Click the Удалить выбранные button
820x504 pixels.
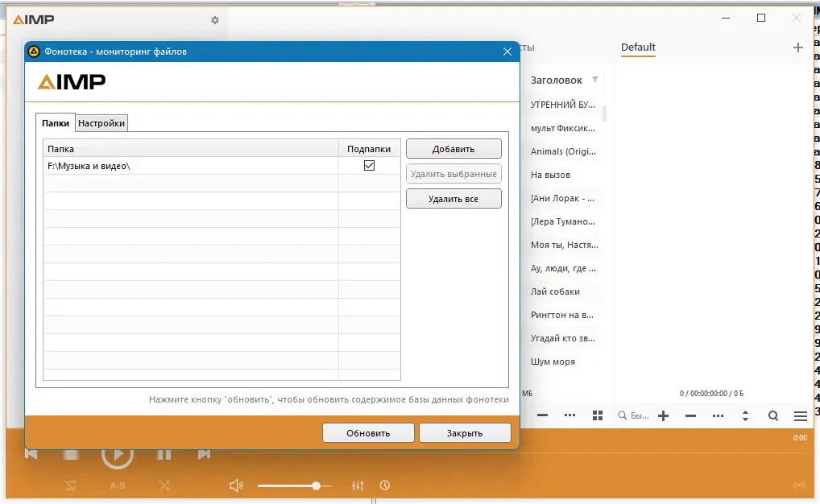click(x=453, y=174)
